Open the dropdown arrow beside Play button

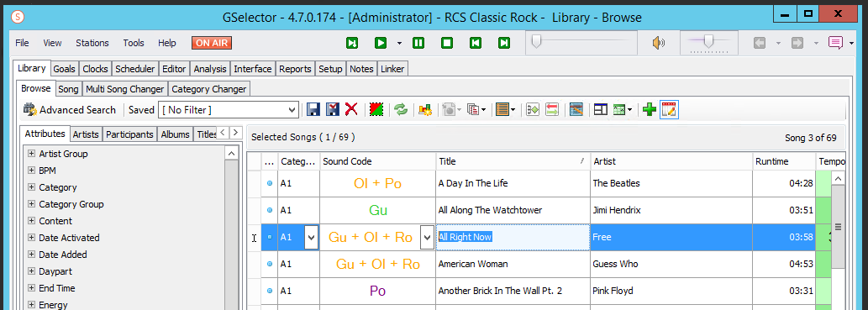tap(399, 43)
